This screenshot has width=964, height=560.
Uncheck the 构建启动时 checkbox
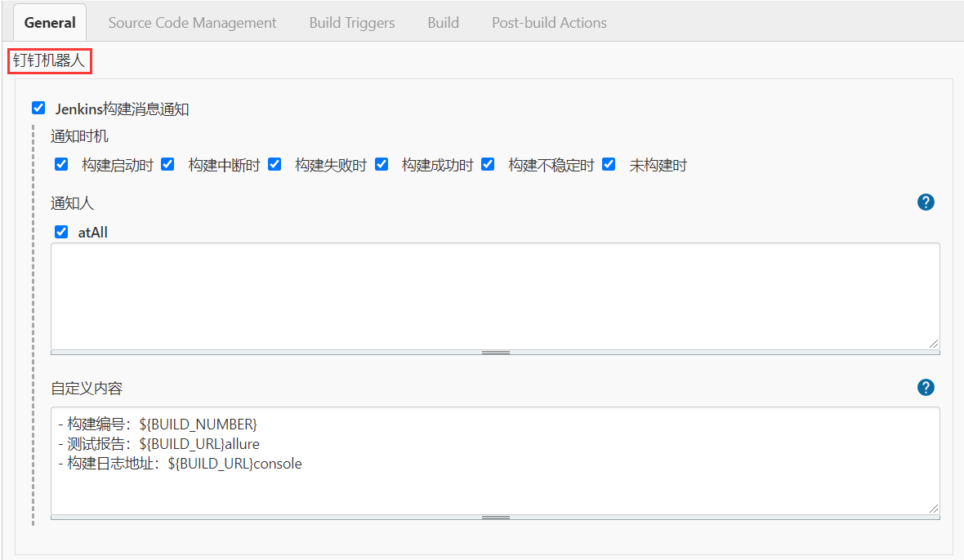click(61, 164)
